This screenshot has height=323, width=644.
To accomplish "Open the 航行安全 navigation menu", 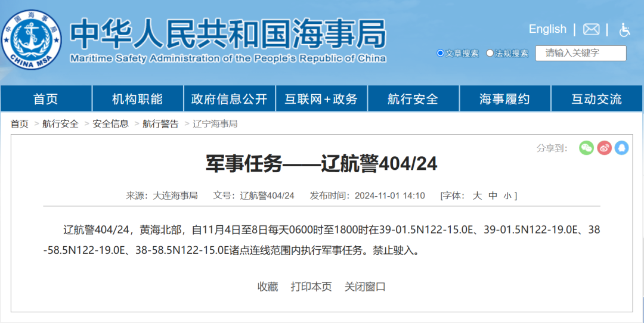I will pyautogui.click(x=413, y=99).
